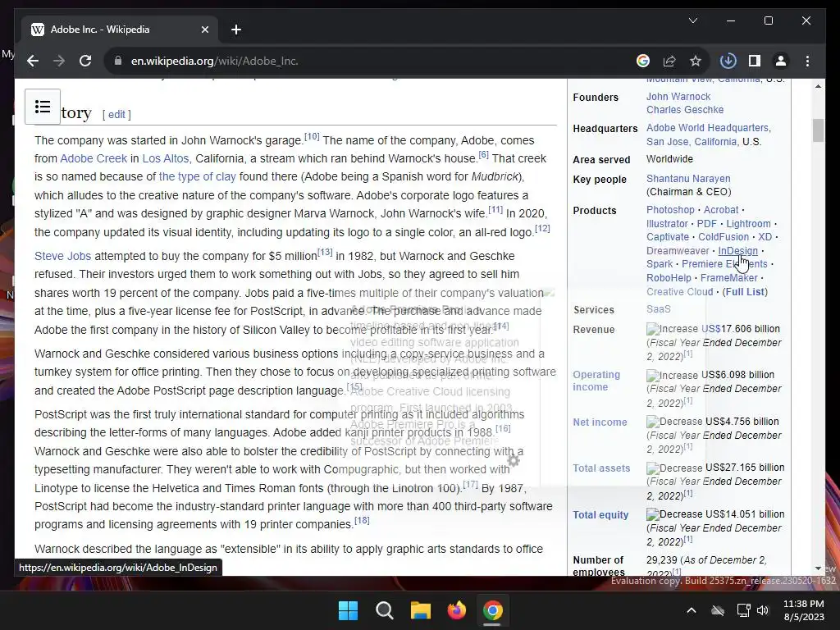Reload the Wikipedia page

coord(85,61)
